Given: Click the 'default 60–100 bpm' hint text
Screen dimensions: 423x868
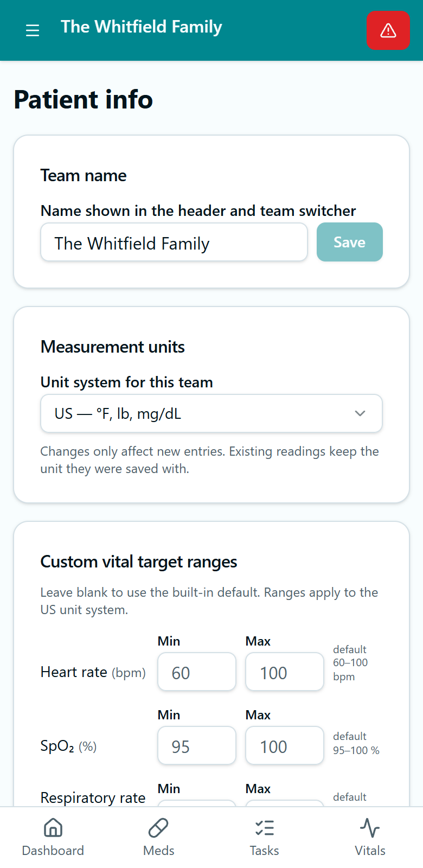Looking at the screenshot, I should (x=350, y=663).
